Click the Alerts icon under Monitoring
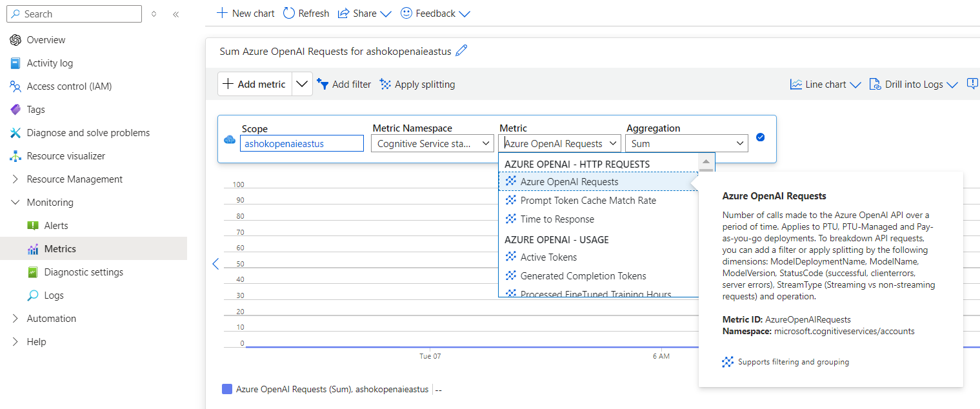Viewport: 980px width, 409px height. click(33, 226)
